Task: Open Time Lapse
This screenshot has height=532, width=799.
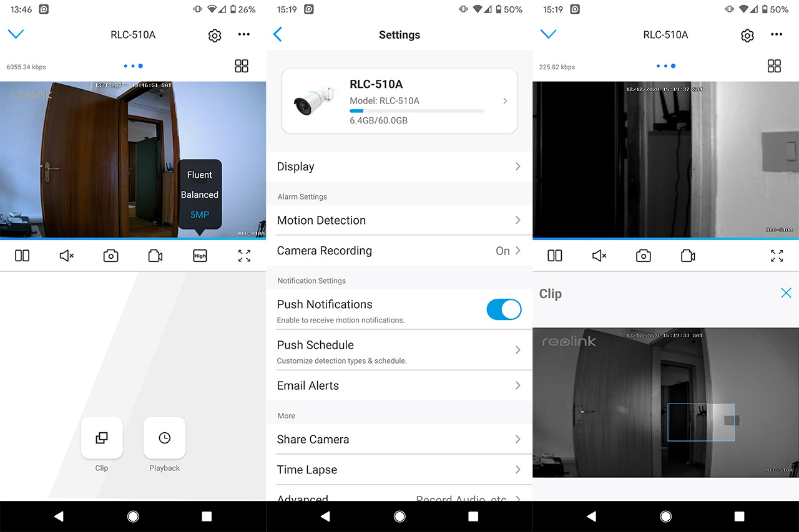Action: (399, 470)
